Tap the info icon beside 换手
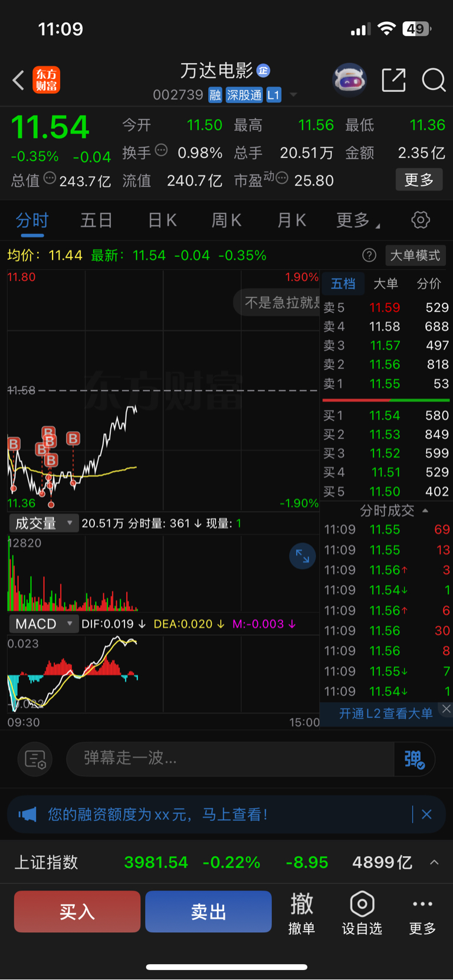453x980 pixels. pos(161,150)
